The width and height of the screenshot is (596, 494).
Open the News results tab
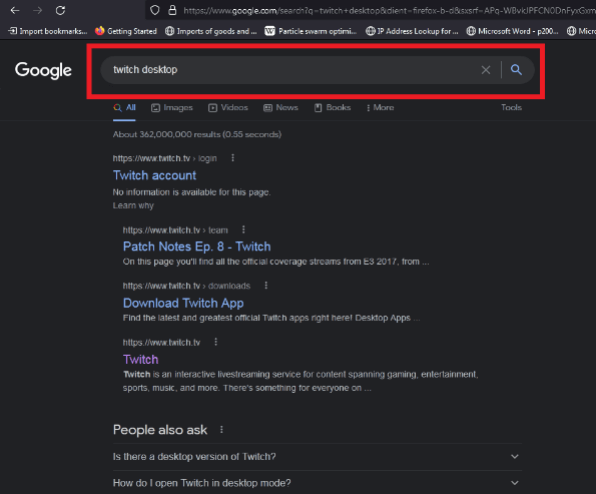click(281, 108)
